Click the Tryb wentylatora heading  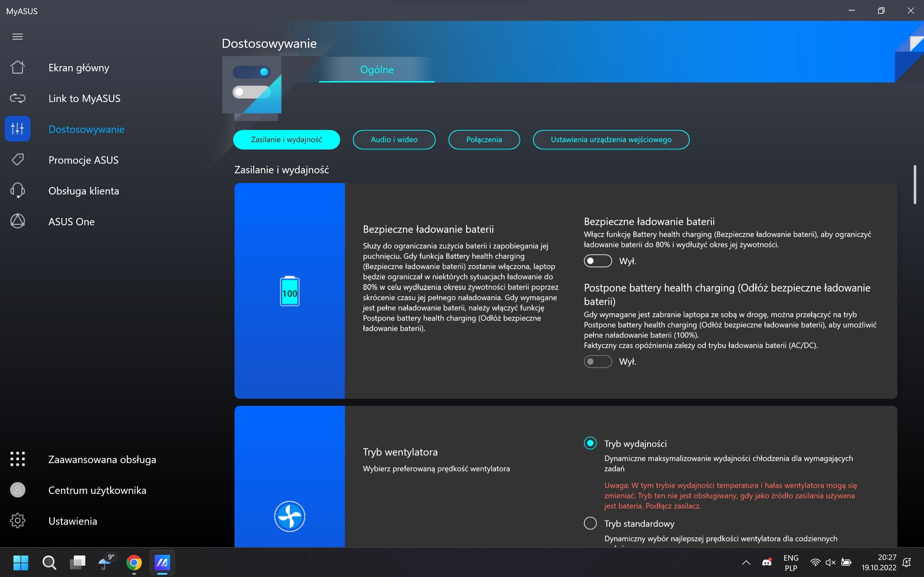400,452
